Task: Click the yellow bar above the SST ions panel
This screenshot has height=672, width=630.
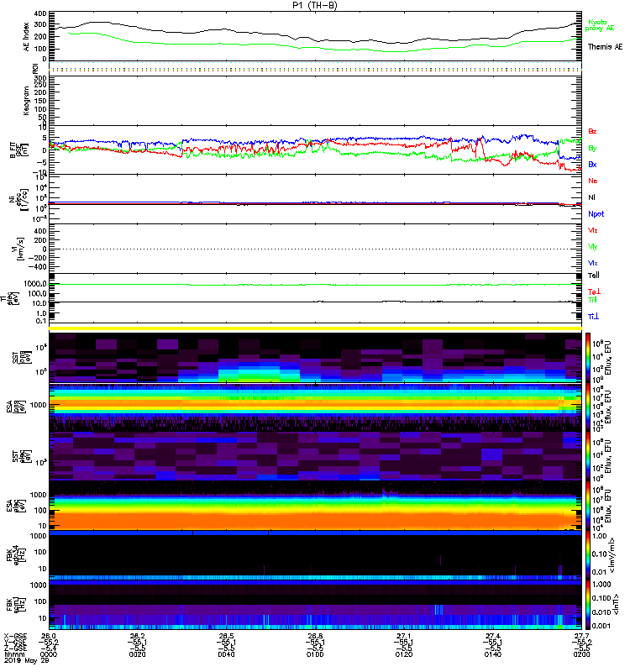Action: point(315,328)
